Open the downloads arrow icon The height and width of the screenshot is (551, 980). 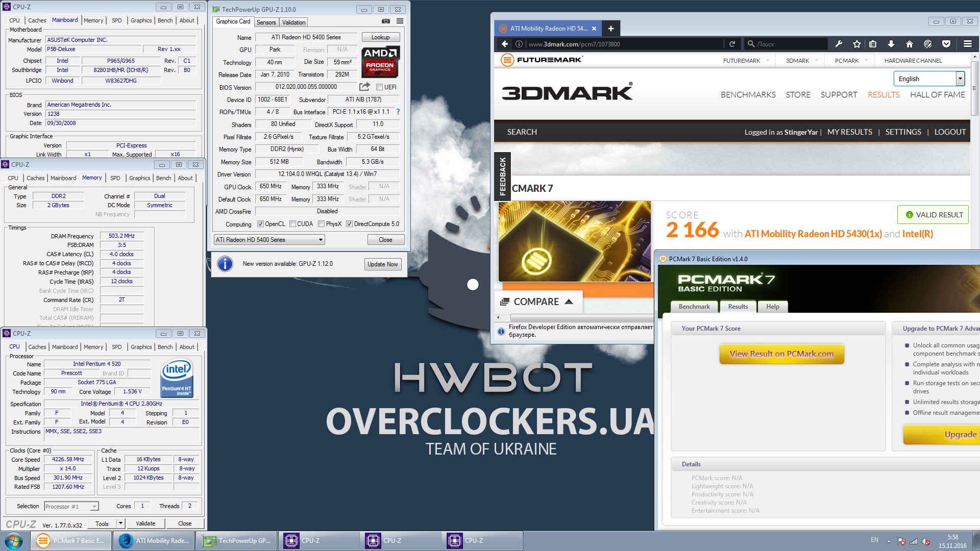click(891, 44)
